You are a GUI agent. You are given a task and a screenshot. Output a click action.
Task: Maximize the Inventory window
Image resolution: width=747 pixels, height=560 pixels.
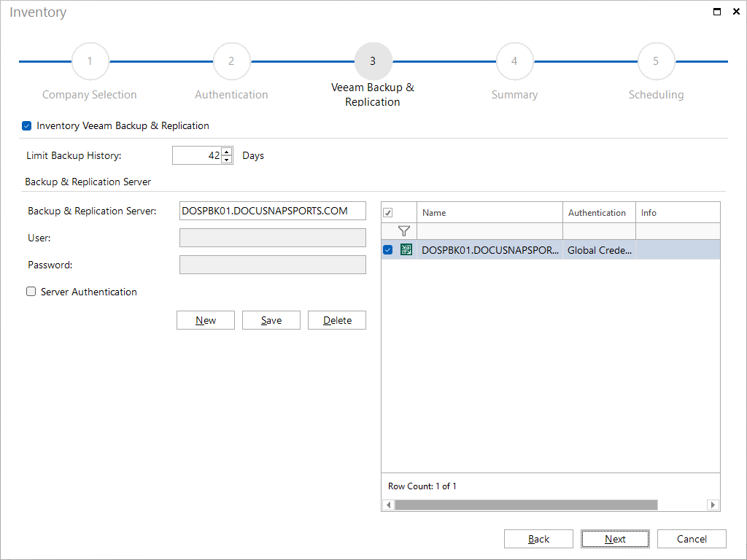[717, 12]
